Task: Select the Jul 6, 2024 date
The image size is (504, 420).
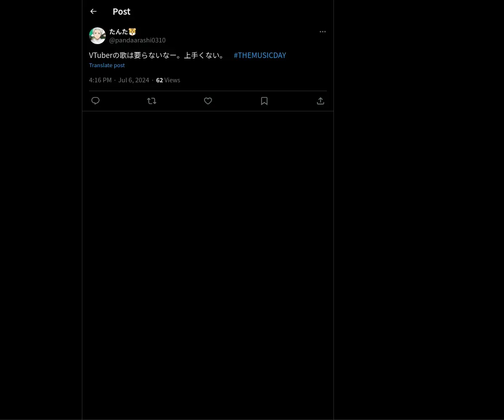Action: 134,80
